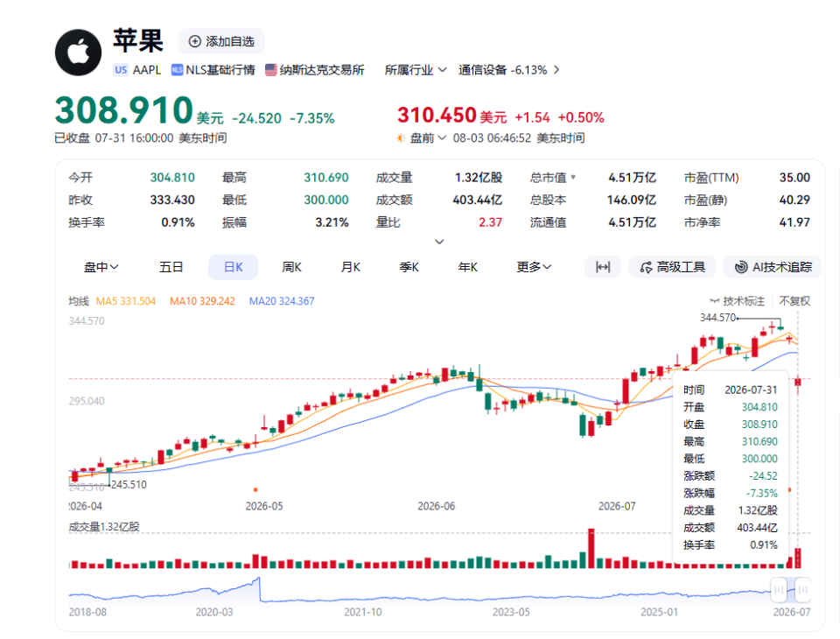Click the orange event dot near 2026-05
This screenshot has width=840, height=639.
(x=255, y=489)
